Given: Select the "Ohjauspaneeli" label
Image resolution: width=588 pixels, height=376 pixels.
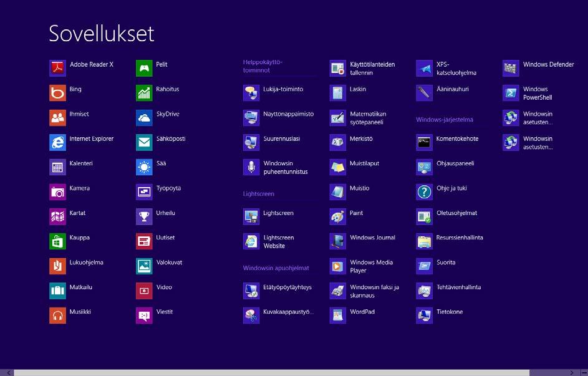Looking at the screenshot, I should 455,163.
